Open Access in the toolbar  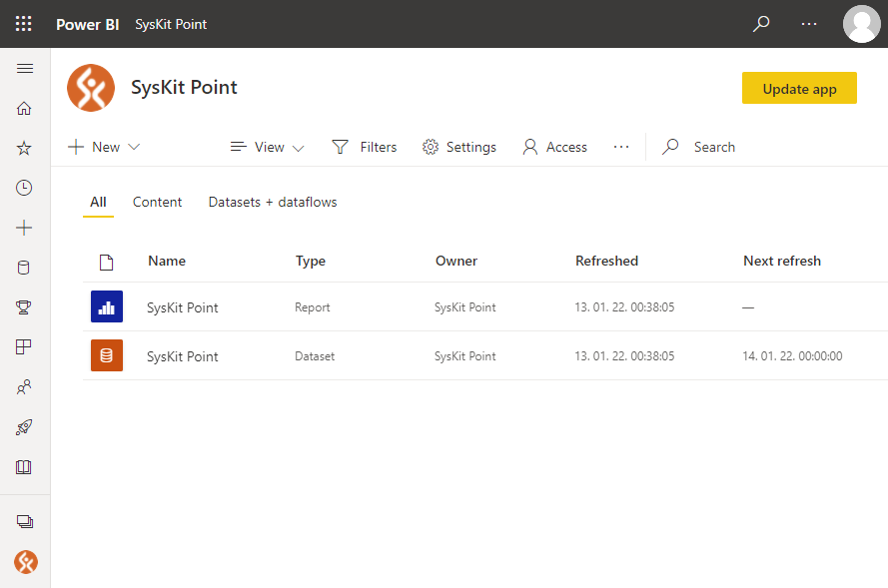pyautogui.click(x=555, y=147)
